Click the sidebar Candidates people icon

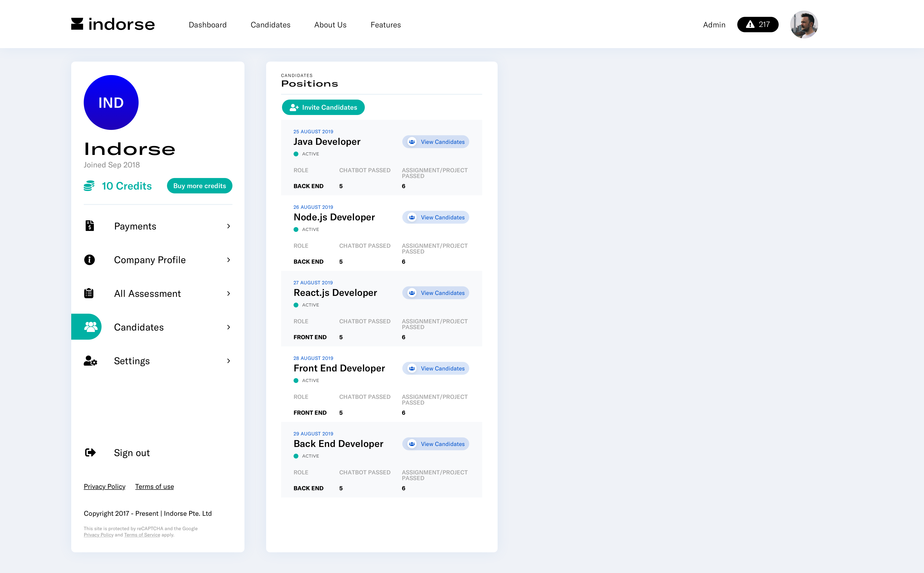pyautogui.click(x=90, y=327)
